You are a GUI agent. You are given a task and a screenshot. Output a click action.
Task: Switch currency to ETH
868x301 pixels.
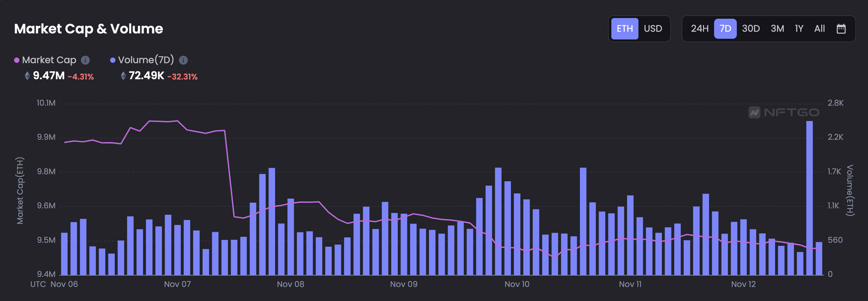[625, 29]
